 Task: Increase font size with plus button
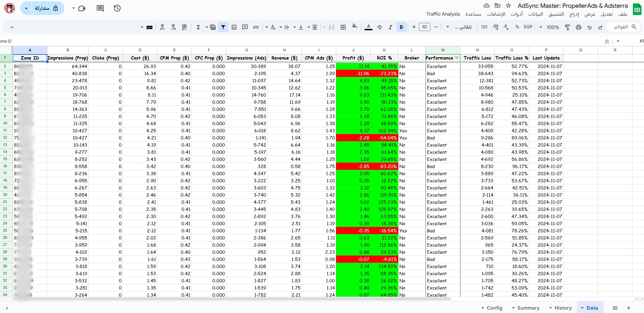coord(414,27)
